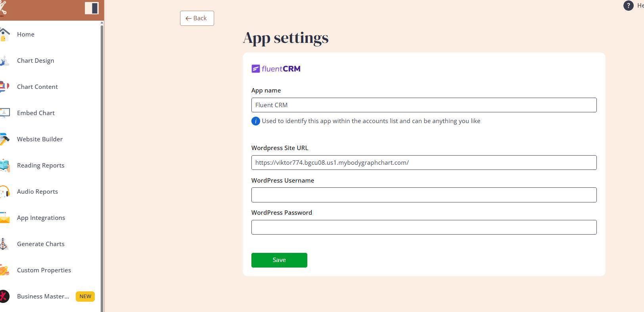This screenshot has height=312, width=644.
Task: Click the Website Builder hammer icon
Action: 4,139
